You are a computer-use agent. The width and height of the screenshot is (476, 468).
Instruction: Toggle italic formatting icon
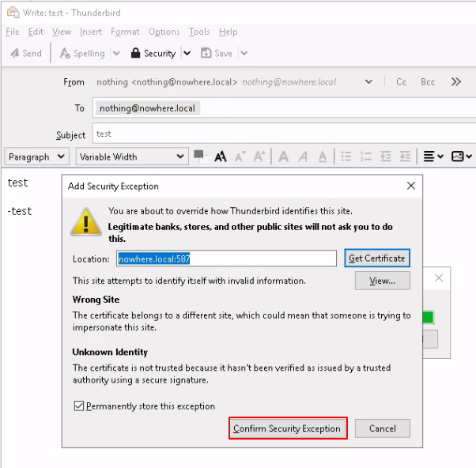tap(303, 157)
